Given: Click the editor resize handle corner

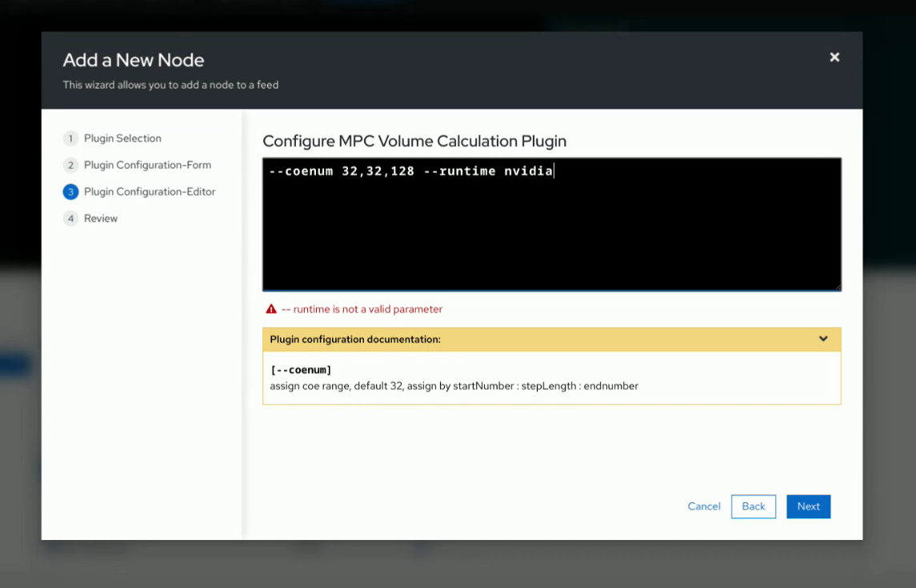Looking at the screenshot, I should pyautogui.click(x=838, y=286).
